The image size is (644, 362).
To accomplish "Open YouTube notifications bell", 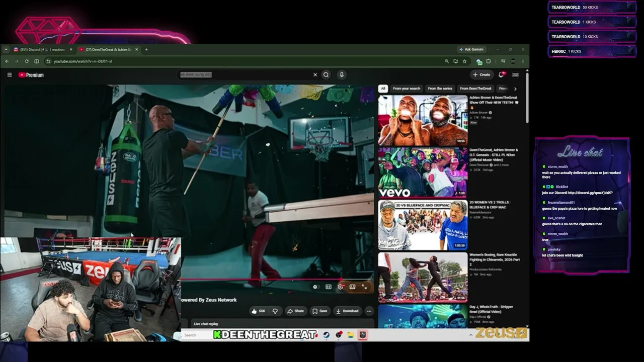I will point(501,75).
